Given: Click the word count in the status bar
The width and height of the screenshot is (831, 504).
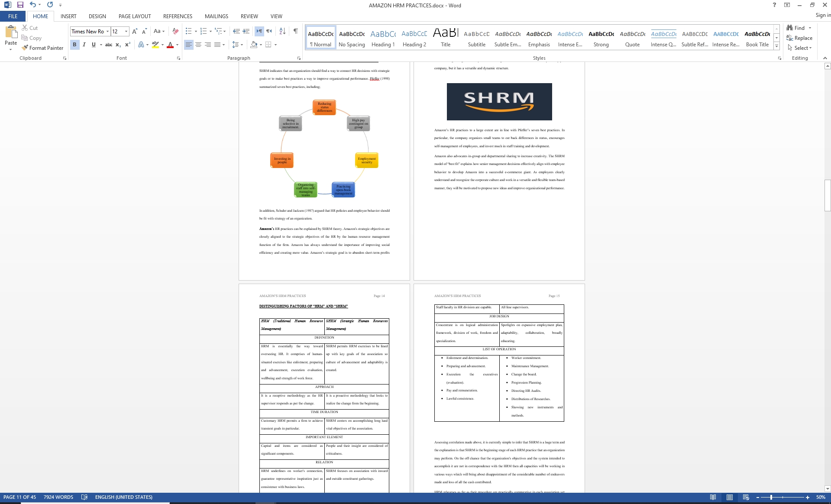Looking at the screenshot, I should coord(58,497).
